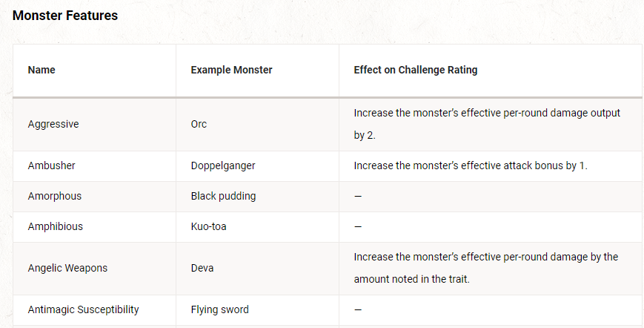Image resolution: width=644 pixels, height=328 pixels.
Task: Click the effective attack bonus effect text
Action: point(470,166)
